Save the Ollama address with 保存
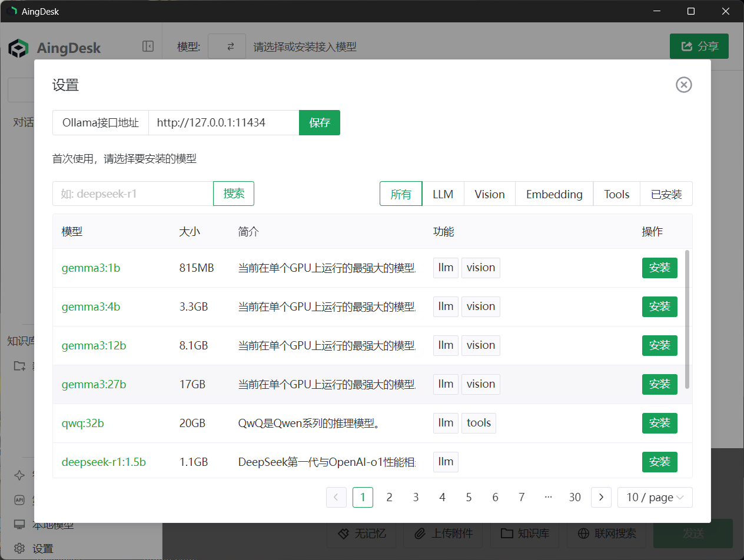Screen dimensions: 744x560 [x=320, y=122]
